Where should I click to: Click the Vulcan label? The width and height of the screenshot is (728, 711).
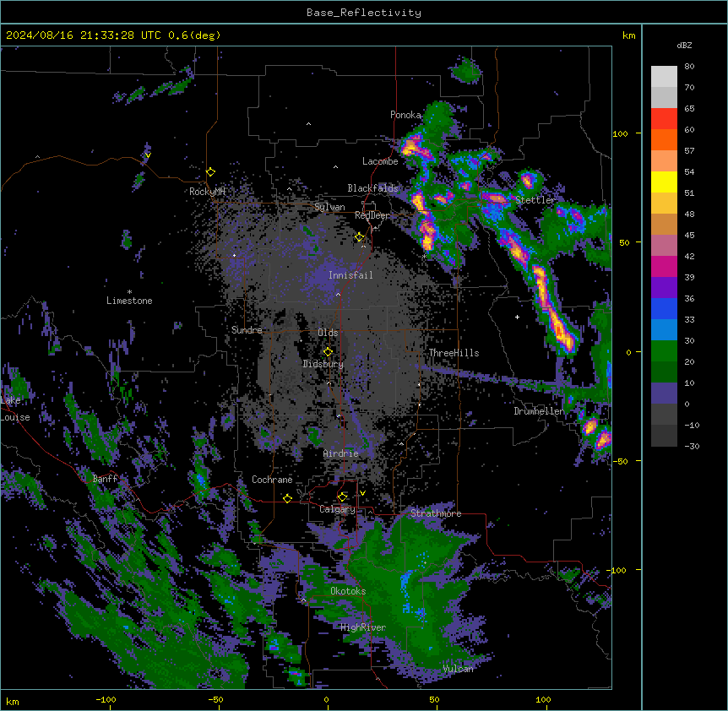pyautogui.click(x=458, y=669)
